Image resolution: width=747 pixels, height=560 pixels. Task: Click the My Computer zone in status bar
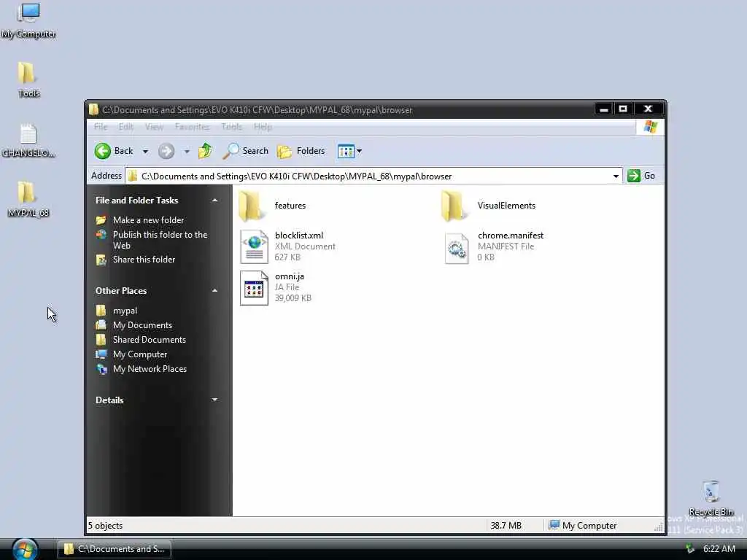pyautogui.click(x=583, y=526)
